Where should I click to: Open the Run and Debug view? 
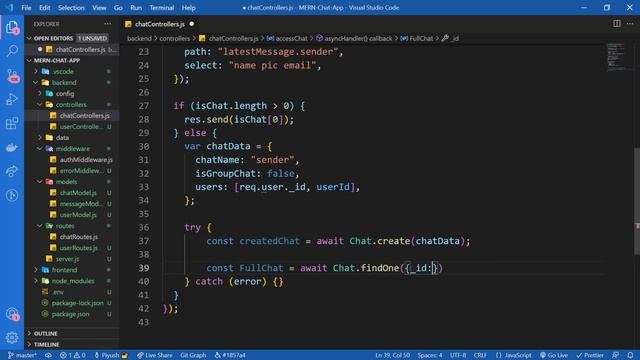coord(12,99)
